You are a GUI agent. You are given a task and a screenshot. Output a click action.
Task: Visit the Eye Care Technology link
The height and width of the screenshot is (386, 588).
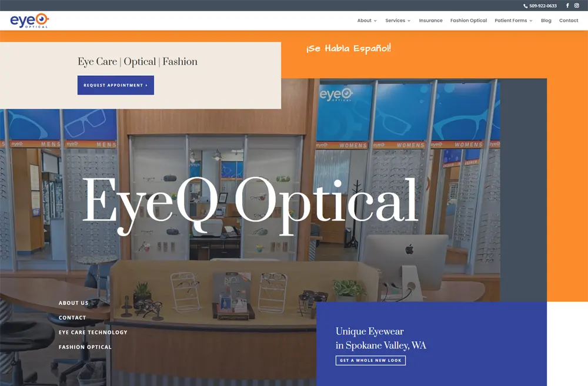click(x=93, y=333)
